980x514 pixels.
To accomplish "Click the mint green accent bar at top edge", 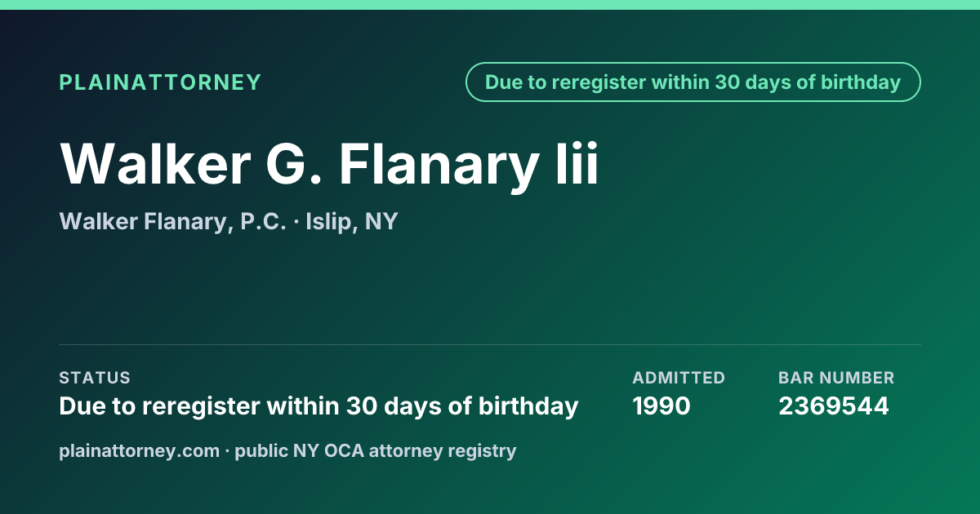I will click(x=490, y=5).
